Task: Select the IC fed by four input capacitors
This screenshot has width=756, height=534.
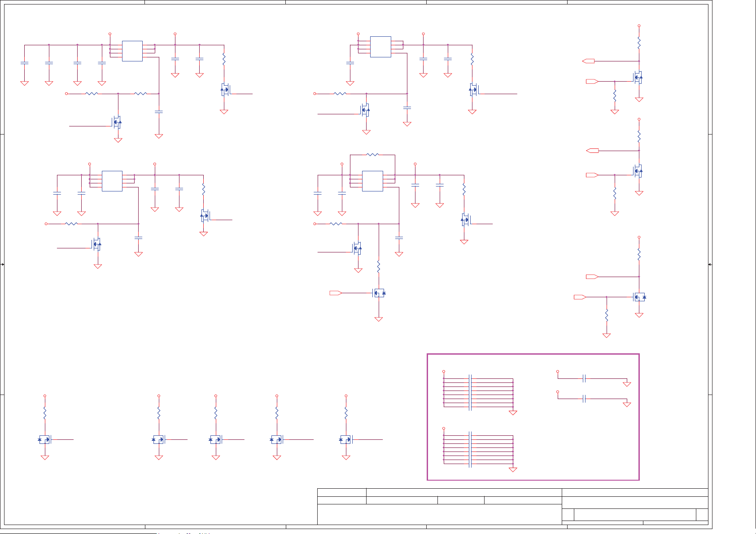Action: point(132,51)
